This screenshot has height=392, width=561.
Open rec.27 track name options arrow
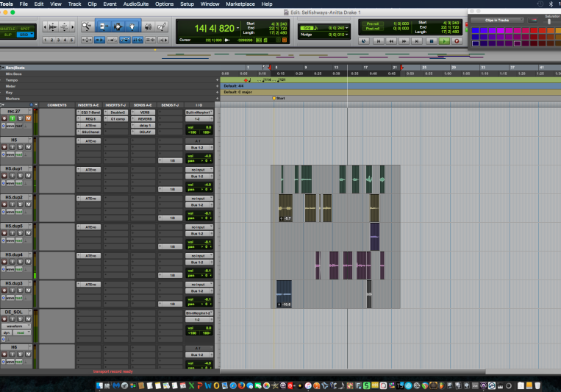pyautogui.click(x=30, y=111)
